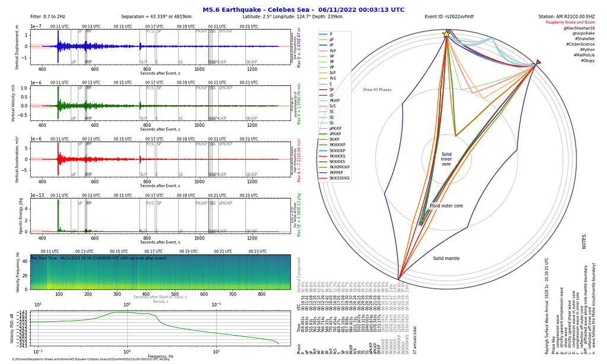Click the yellow star earthquake epicenter marker
607x364 pixels.
pyautogui.click(x=446, y=34)
